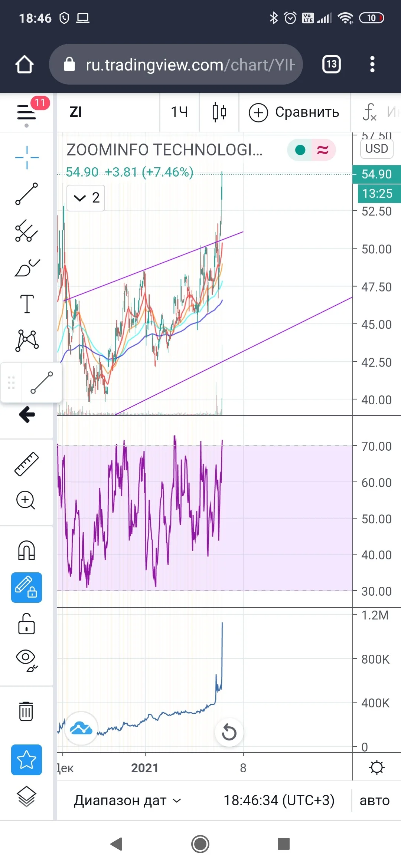Tap the browser home icon
Screen dimensions: 401x868
(25, 64)
